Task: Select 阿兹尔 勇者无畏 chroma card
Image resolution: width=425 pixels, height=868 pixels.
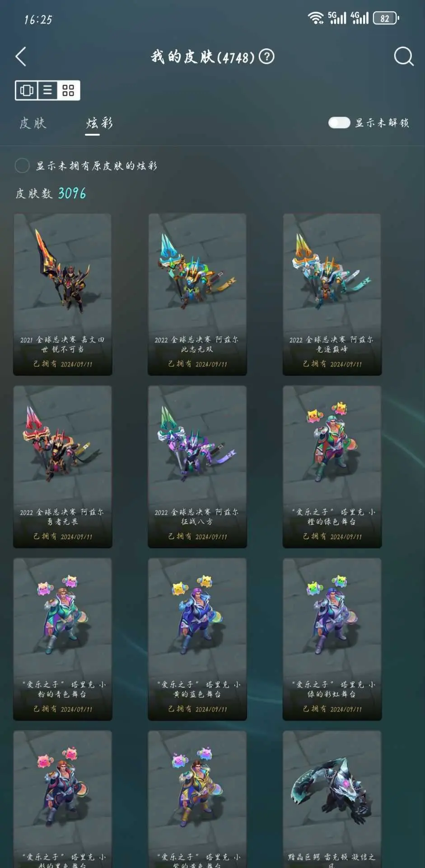Action: [63, 467]
